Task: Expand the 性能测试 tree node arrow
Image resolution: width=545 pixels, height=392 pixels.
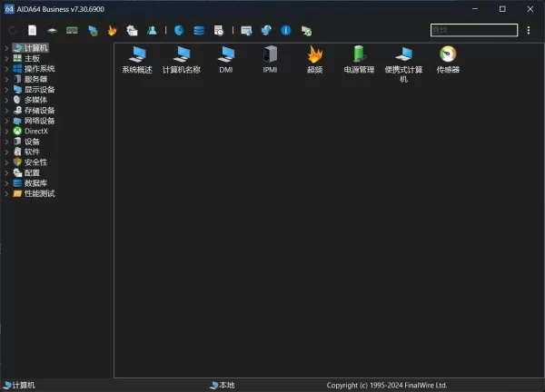Action: 6,194
